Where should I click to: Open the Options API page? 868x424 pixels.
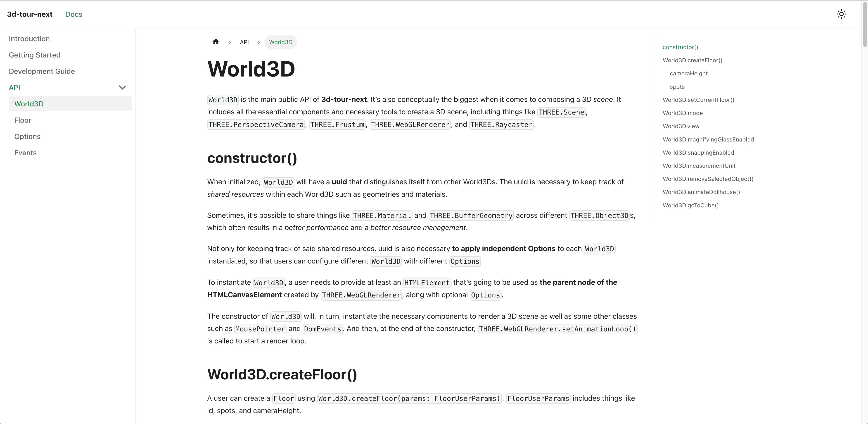[27, 137]
